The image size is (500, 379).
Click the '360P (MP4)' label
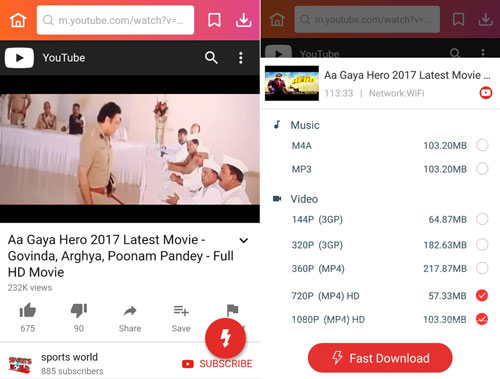318,269
